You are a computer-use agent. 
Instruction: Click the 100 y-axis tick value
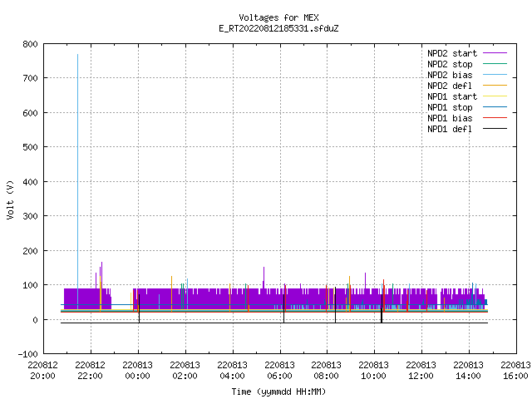click(30, 285)
